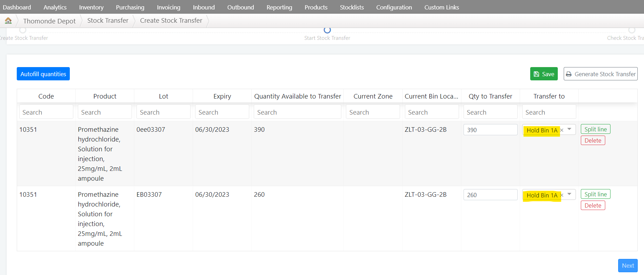
Task: Clear Hold Bin 1A in lot 0ee03307 row
Action: 562,130
